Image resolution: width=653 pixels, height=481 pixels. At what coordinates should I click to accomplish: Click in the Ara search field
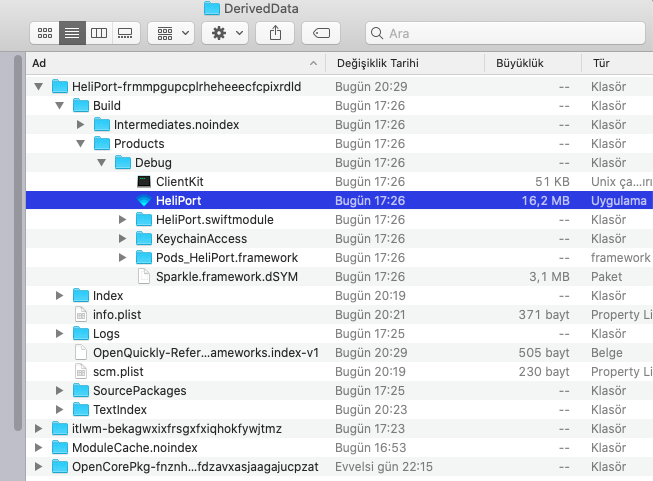pos(510,33)
